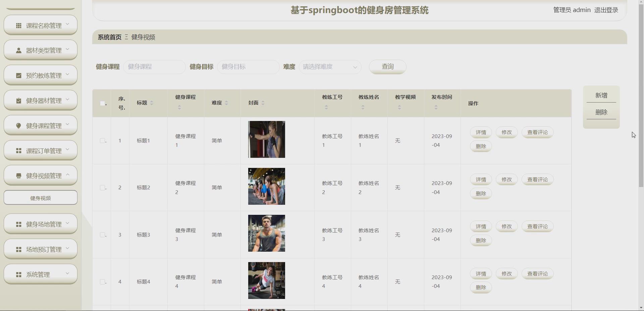Sort table by 封面 column arrows
644x311 pixels.
pyautogui.click(x=263, y=103)
